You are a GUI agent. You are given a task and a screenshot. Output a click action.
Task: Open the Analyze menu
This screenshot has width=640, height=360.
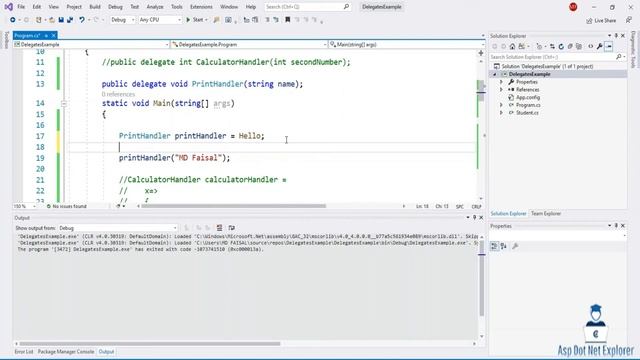[155, 7]
